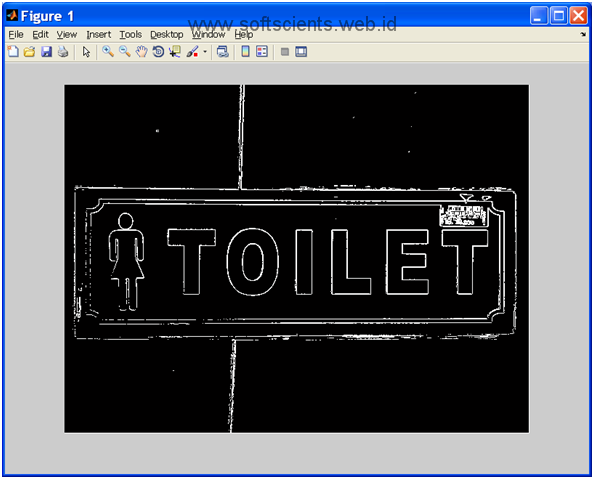594x479 pixels.
Task: Activate the Zoom In magnifier tool
Action: [x=108, y=52]
